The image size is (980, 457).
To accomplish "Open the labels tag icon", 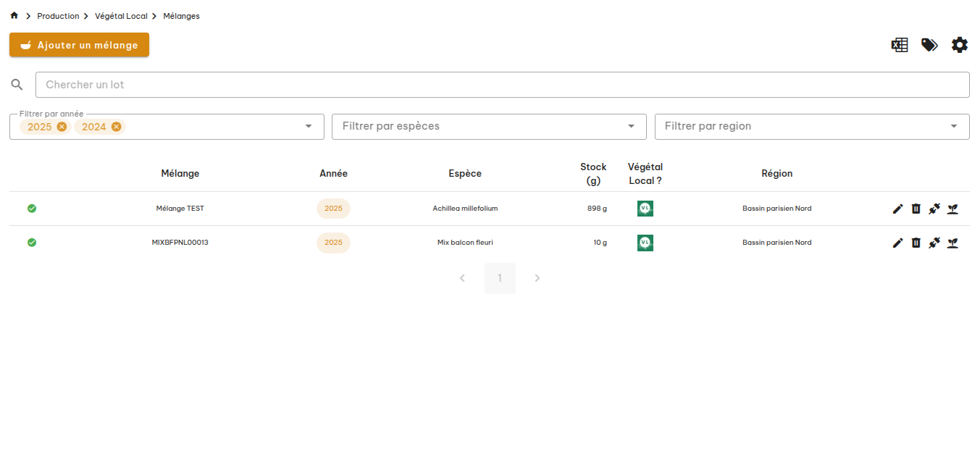I will pos(929,45).
